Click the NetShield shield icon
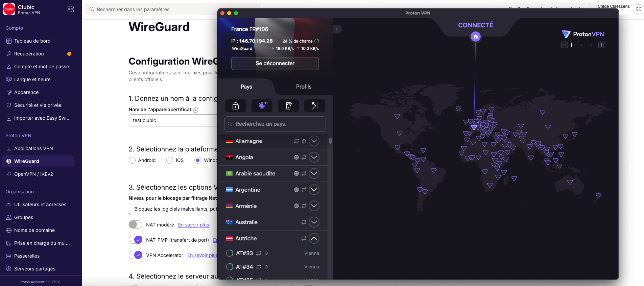 coord(262,106)
